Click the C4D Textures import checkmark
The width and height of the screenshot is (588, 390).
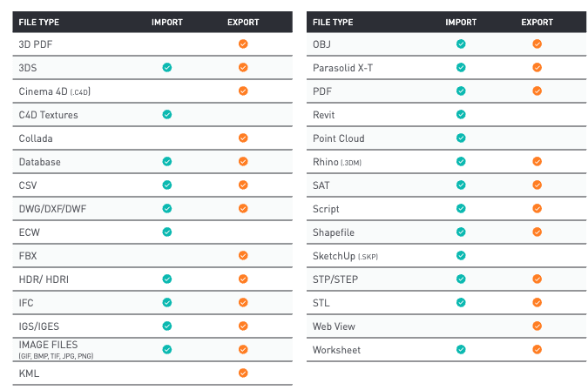pyautogui.click(x=167, y=114)
